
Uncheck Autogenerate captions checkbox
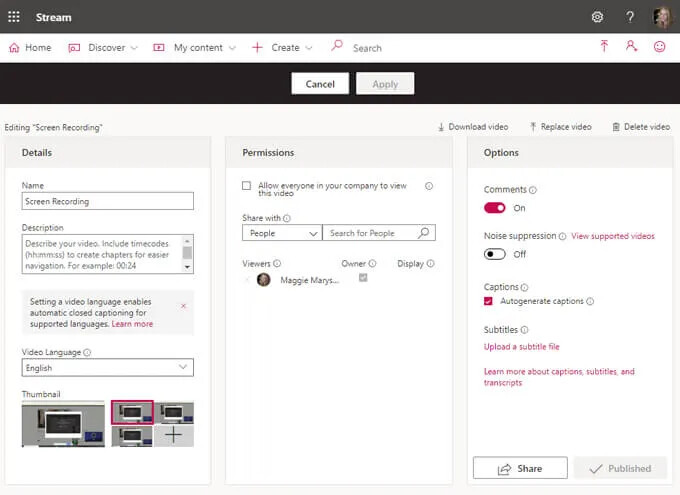tap(488, 301)
